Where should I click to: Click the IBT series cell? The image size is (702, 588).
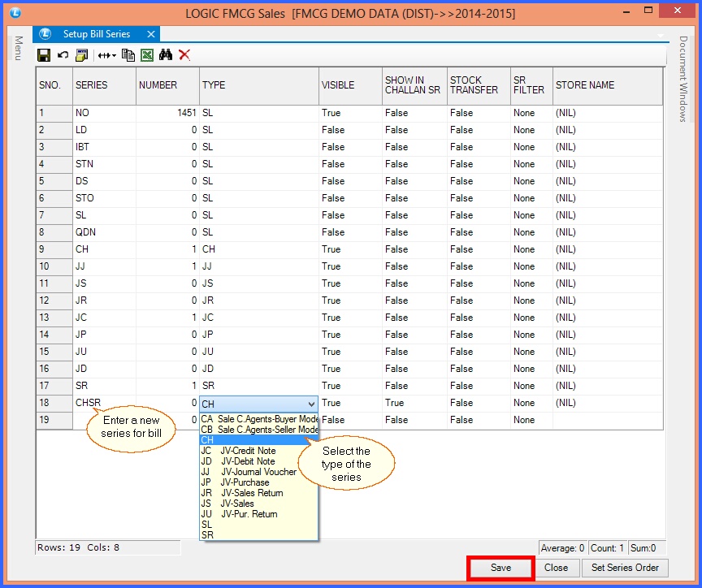[x=104, y=147]
